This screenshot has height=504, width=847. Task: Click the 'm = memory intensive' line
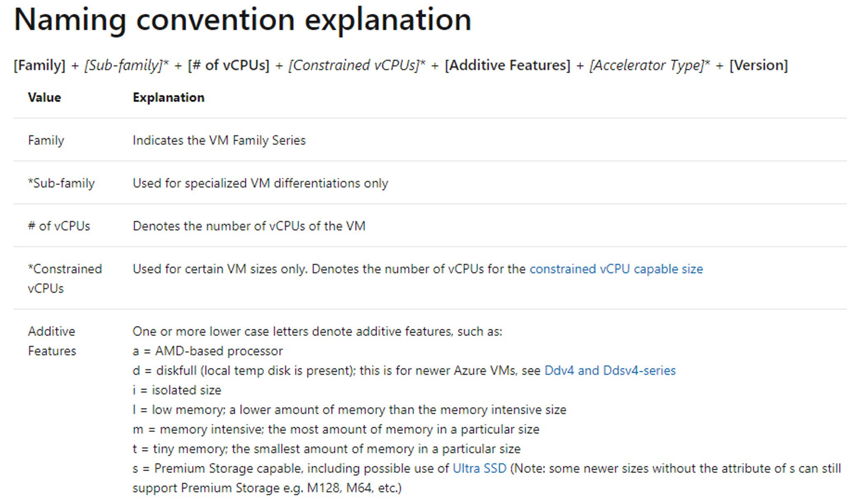coord(336,429)
